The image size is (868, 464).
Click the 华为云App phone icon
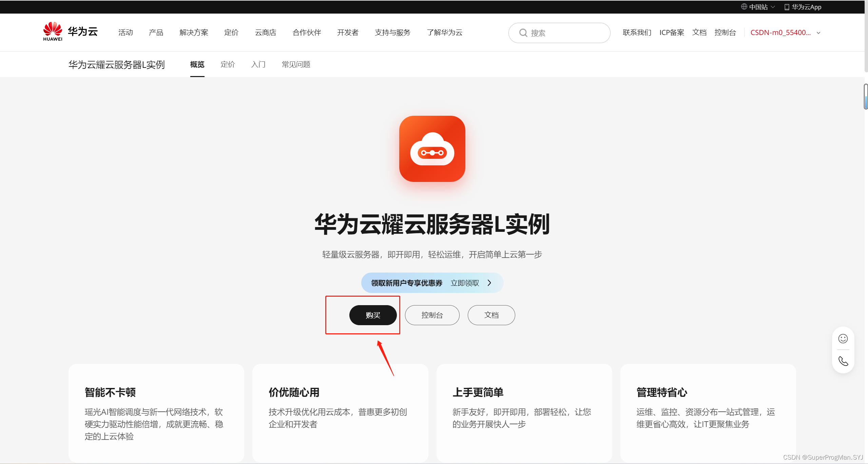(x=787, y=7)
